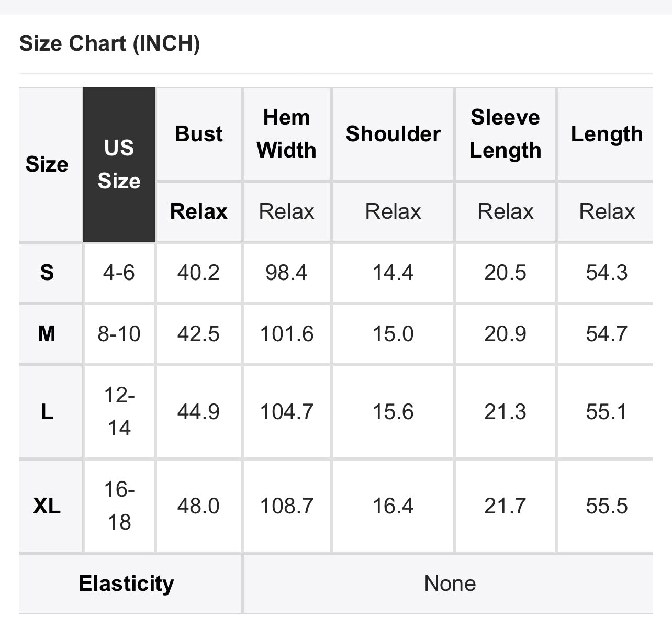Select the M size row label
Viewport: 672px width, 628px height.
pyautogui.click(x=47, y=334)
